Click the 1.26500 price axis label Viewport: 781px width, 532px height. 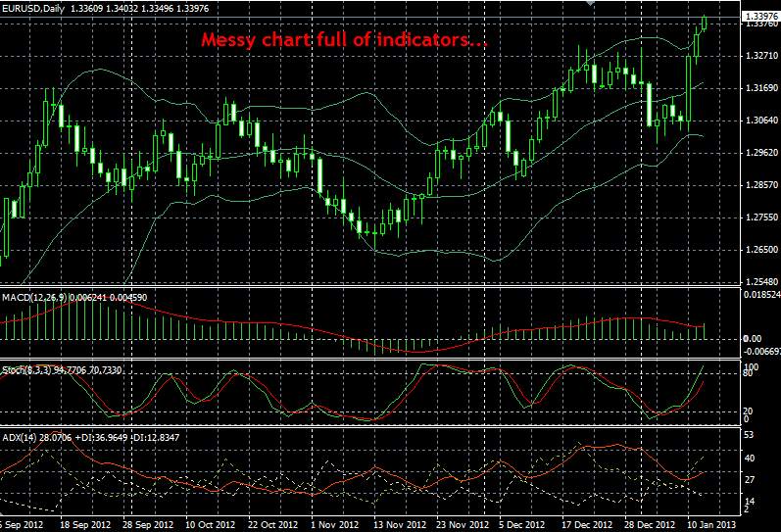tap(761, 250)
